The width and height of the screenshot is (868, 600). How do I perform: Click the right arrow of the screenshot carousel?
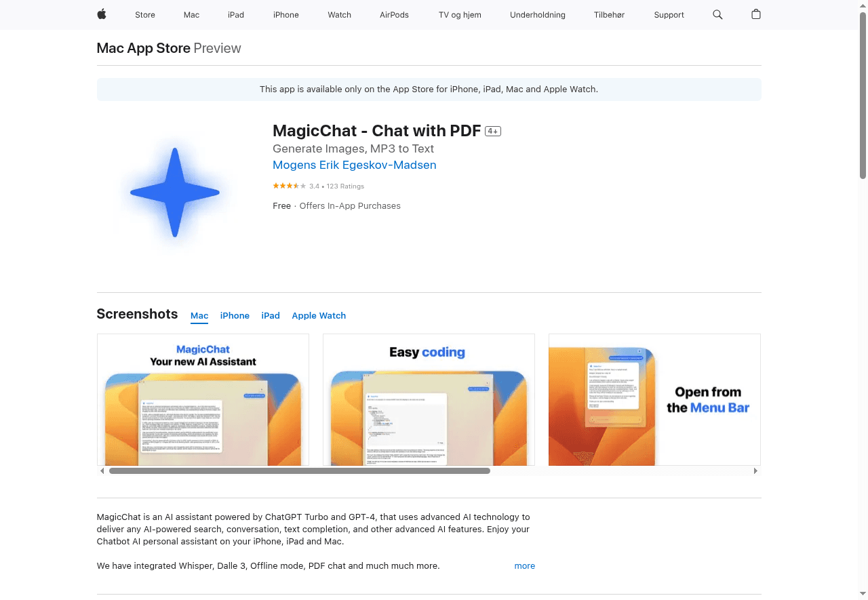pyautogui.click(x=755, y=470)
